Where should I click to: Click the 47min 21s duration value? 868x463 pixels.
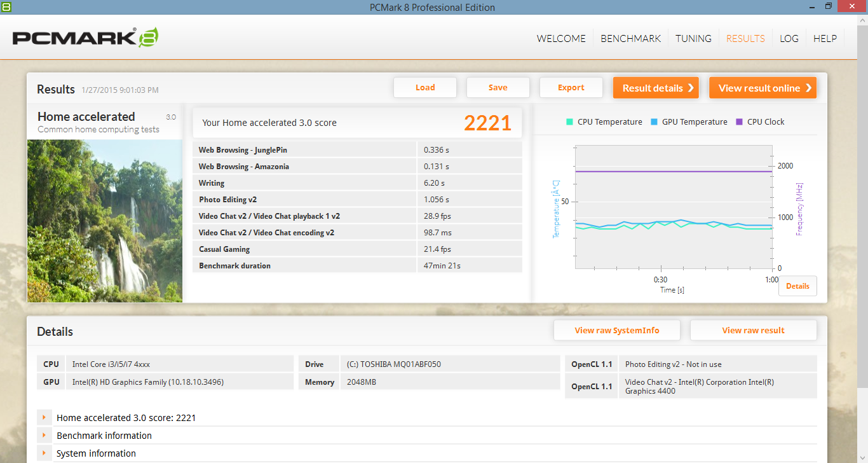coord(442,266)
